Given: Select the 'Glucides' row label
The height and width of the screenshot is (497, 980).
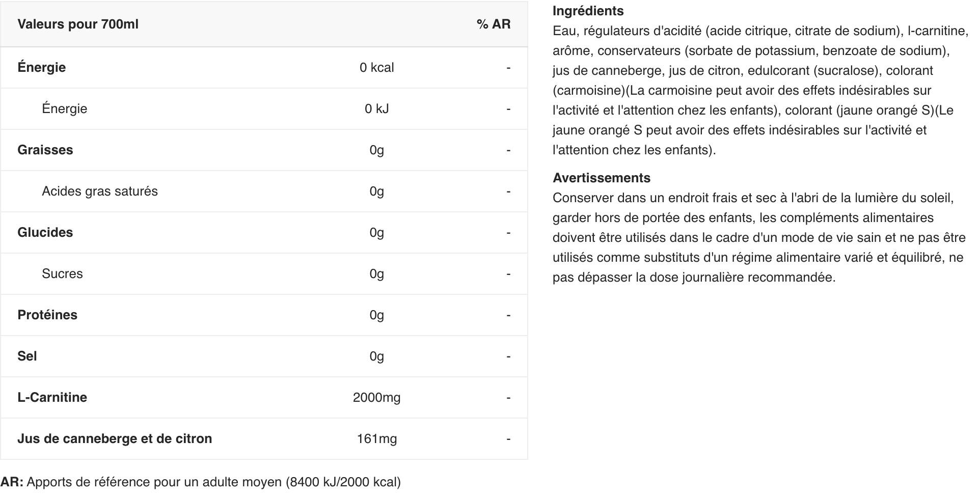Looking at the screenshot, I should 45,233.
